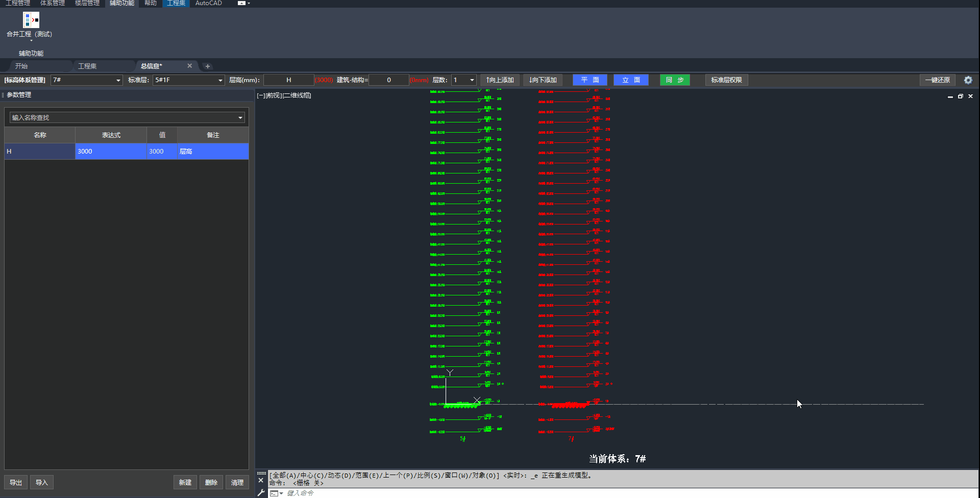Toggle the 立面 elevation view button

click(x=631, y=80)
